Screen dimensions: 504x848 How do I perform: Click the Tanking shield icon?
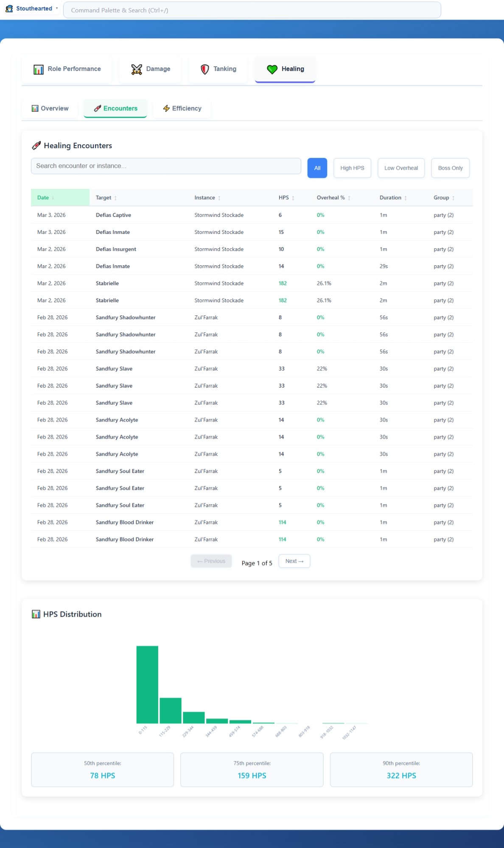(205, 69)
